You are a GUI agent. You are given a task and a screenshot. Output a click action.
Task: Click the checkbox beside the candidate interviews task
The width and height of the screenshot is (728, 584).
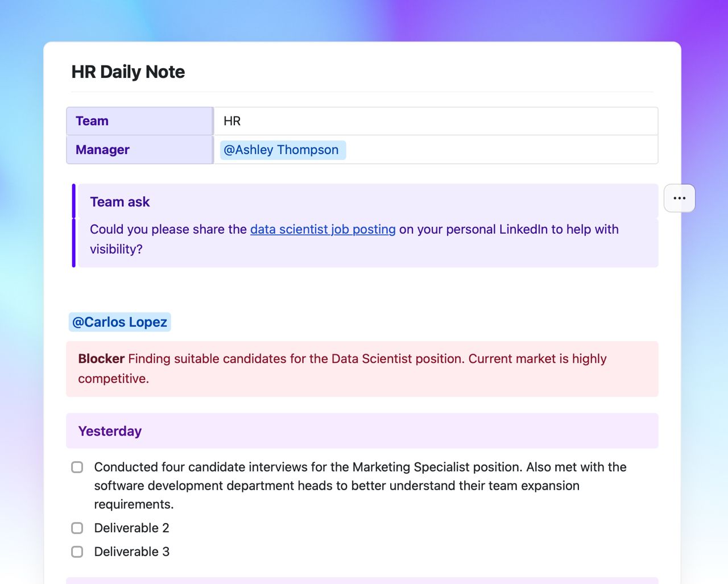[x=77, y=467]
